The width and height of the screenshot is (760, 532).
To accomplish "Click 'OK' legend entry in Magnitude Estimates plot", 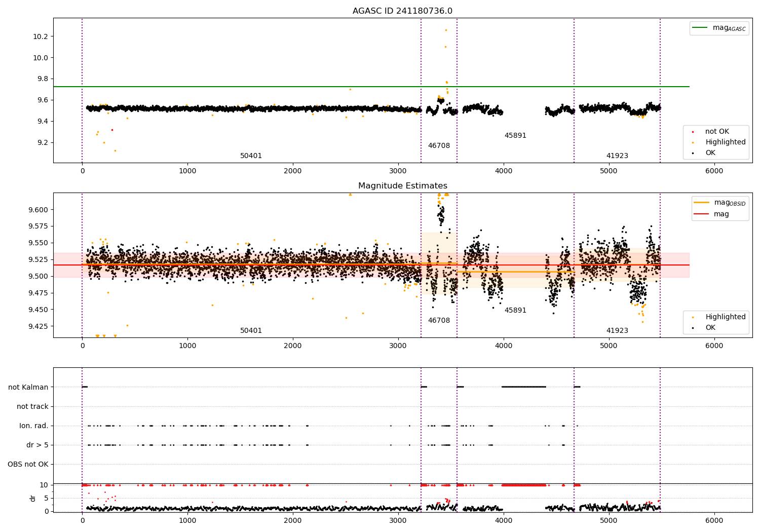I will (x=710, y=328).
